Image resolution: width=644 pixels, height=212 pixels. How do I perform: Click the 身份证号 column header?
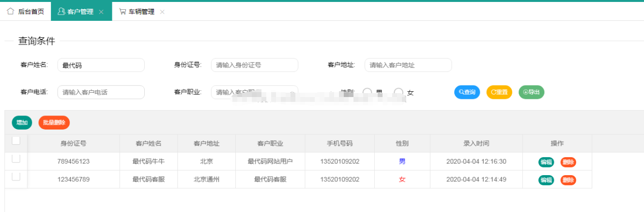click(x=74, y=144)
